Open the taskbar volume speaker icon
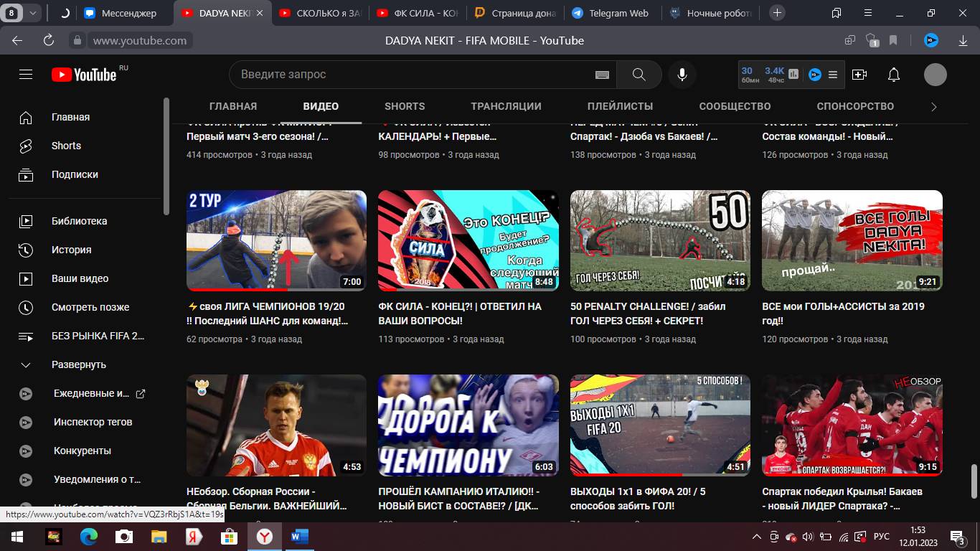This screenshot has width=980, height=551. 809,537
